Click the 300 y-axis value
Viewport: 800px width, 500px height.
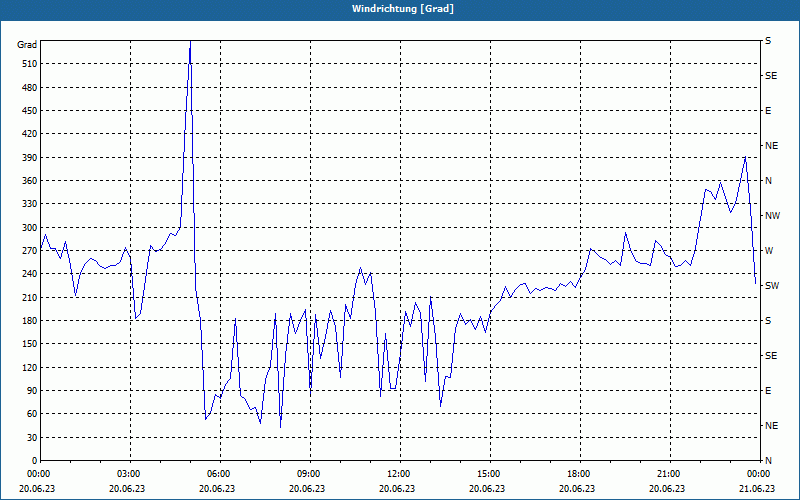click(30, 228)
